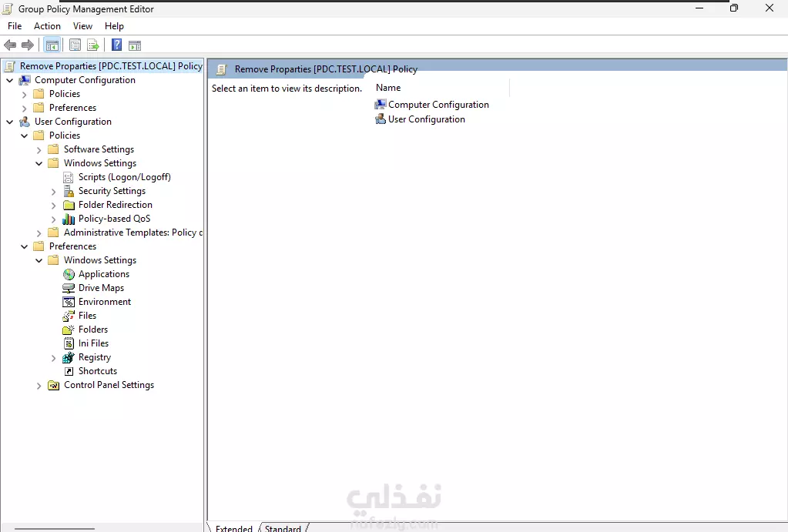Select the Environment preference icon
This screenshot has width=788, height=532.
pos(69,302)
